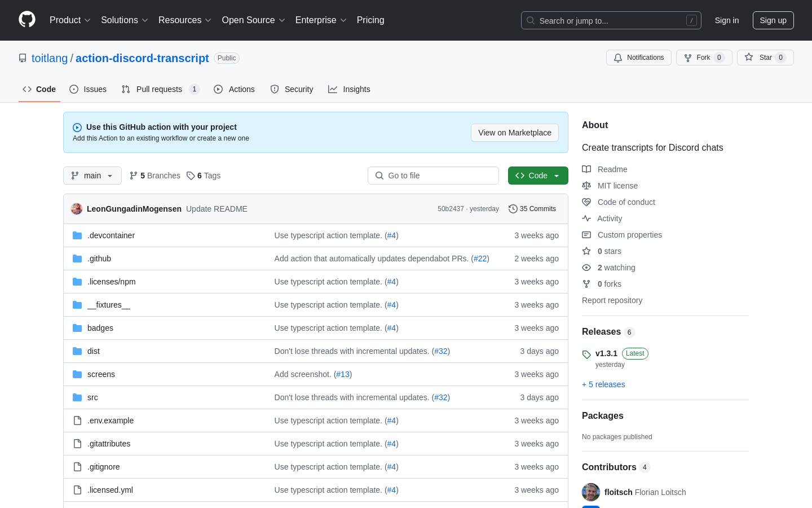Expand the Enterprise menu

(321, 20)
